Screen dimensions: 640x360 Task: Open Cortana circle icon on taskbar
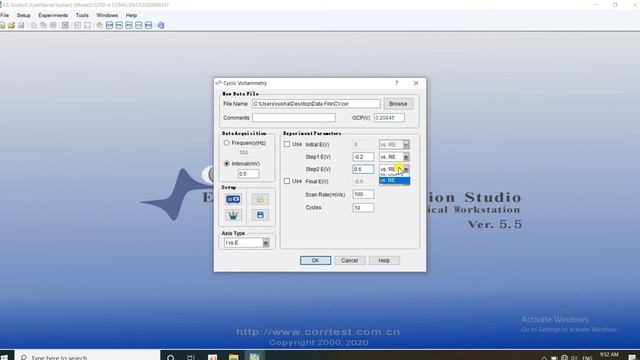point(171,357)
